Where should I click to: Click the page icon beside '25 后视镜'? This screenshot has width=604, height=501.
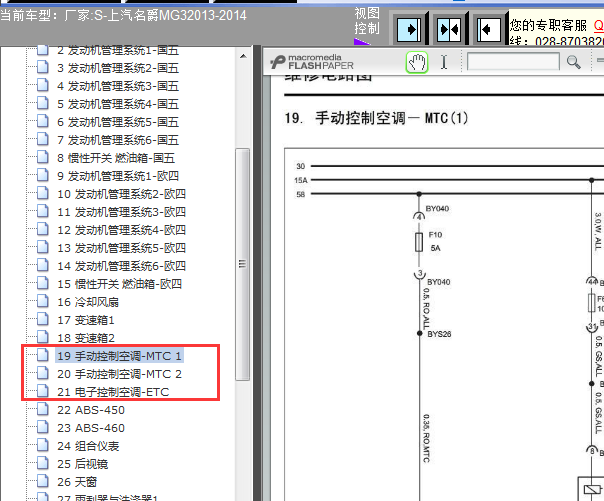(42, 463)
